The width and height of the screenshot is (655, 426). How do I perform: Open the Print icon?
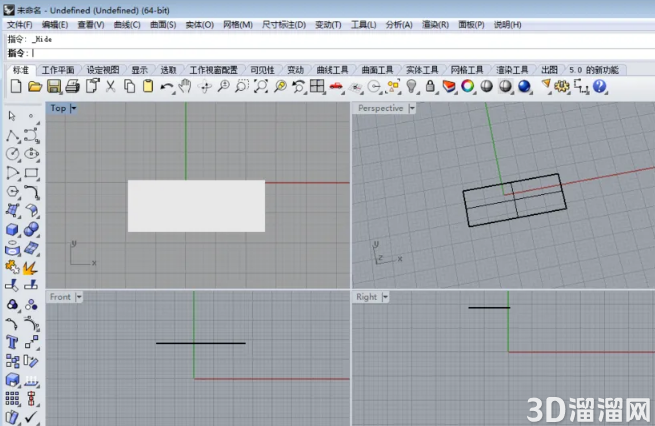[x=73, y=86]
